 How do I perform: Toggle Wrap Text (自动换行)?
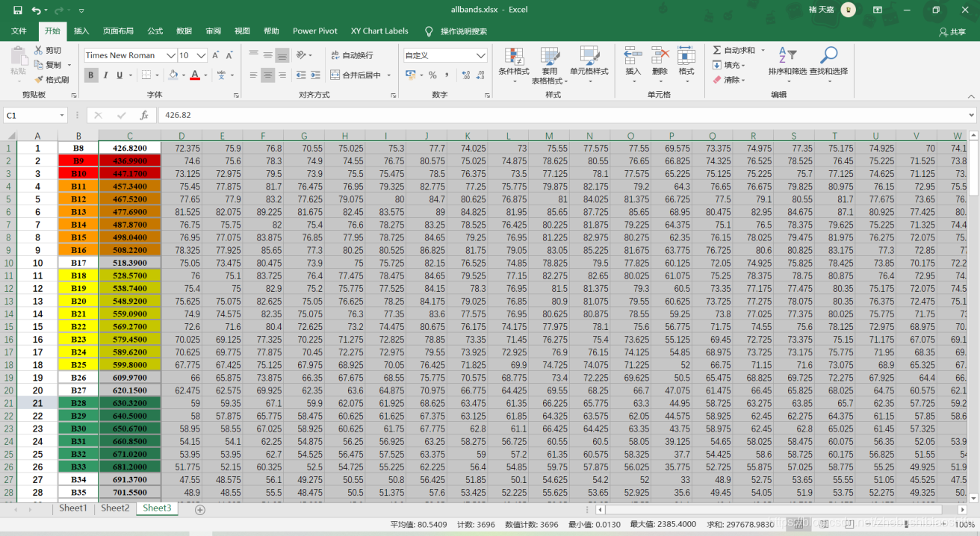coord(351,55)
